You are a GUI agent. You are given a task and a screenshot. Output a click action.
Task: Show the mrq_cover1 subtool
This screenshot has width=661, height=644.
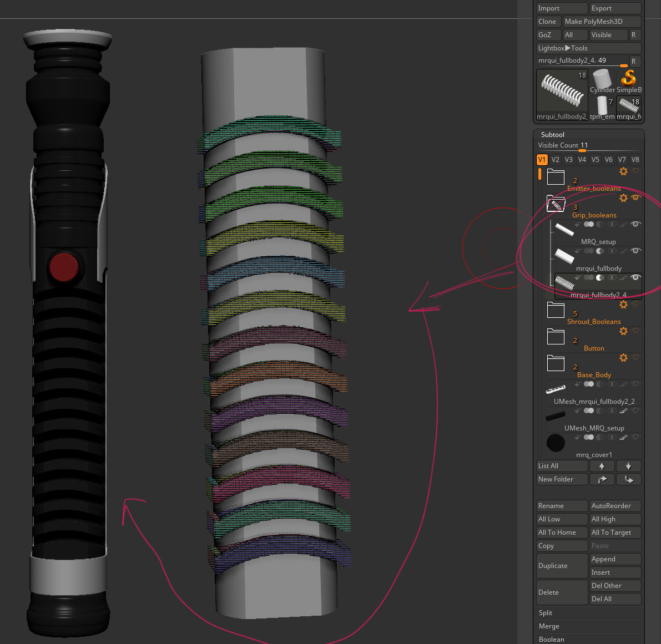[635, 437]
